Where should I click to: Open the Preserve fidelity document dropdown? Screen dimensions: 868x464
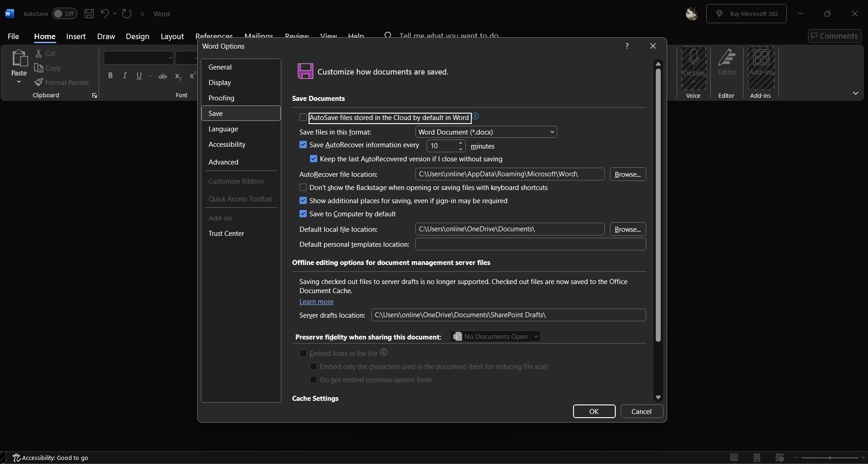495,337
